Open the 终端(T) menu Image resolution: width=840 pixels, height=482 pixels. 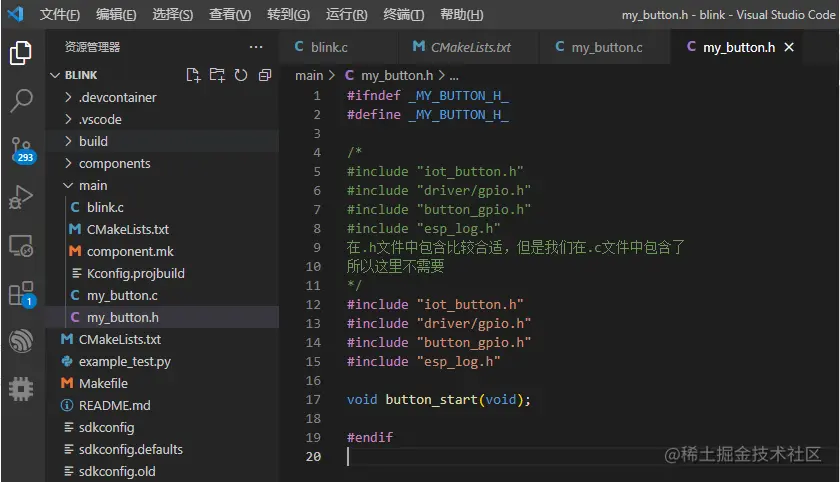tap(403, 14)
